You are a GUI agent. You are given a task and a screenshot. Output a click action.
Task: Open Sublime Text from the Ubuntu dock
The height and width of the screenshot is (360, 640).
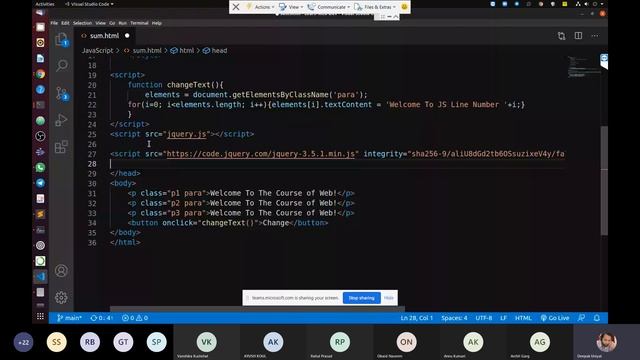pyautogui.click(x=40, y=214)
